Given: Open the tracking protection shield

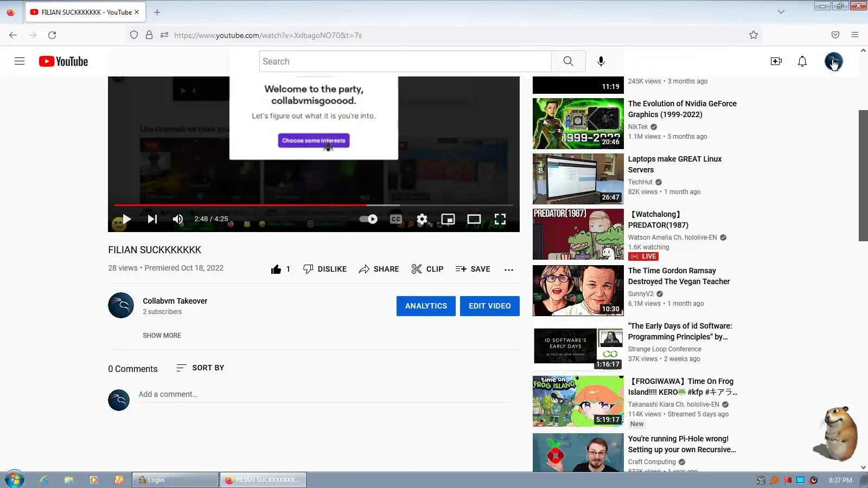Looking at the screenshot, I should 134,35.
